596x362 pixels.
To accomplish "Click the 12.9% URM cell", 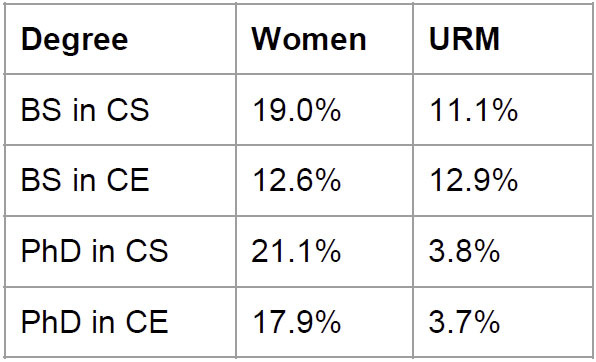I will pyautogui.click(x=474, y=181).
